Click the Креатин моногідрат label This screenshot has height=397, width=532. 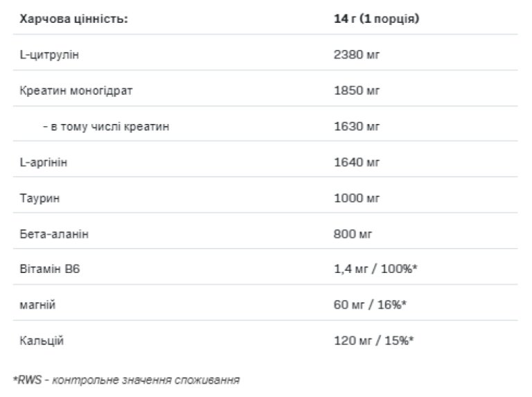point(76,90)
